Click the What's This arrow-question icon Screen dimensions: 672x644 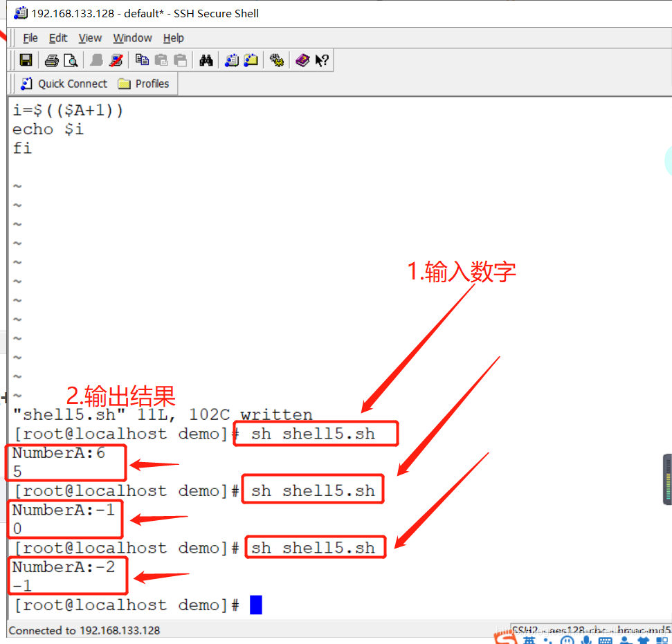tap(322, 60)
